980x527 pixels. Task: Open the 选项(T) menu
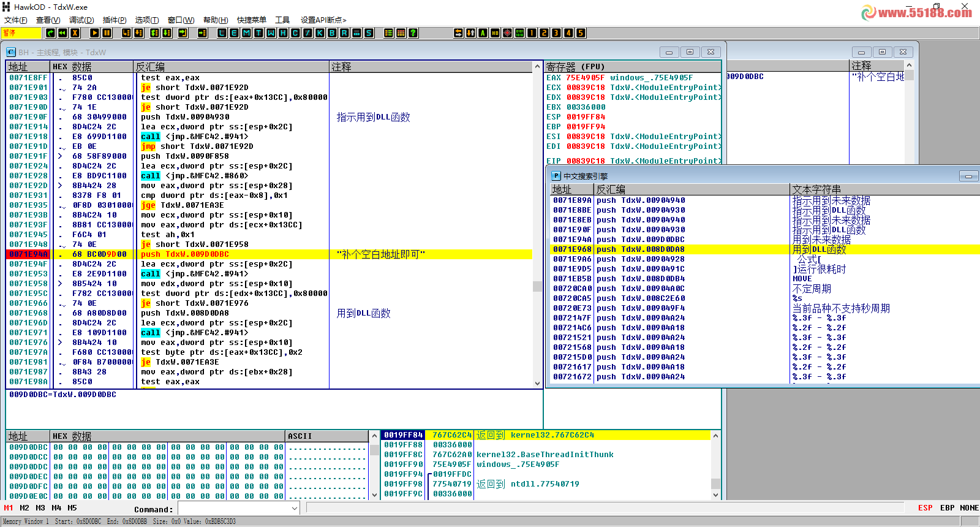[147, 20]
